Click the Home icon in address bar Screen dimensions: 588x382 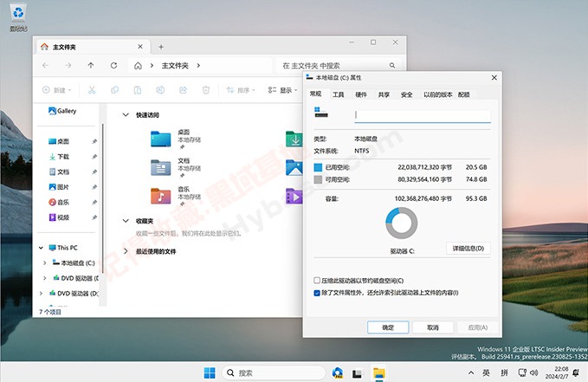(x=138, y=66)
